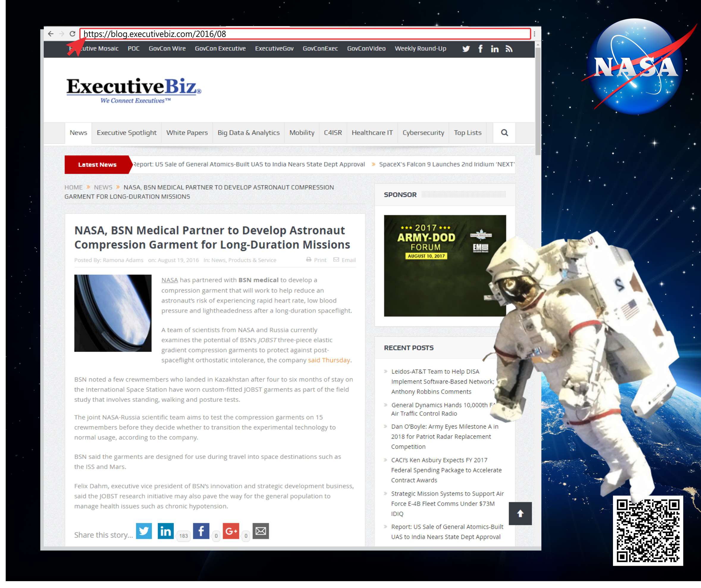Open recent post Strategic Mission Systems E-4B
The width and height of the screenshot is (701, 588).
click(447, 504)
